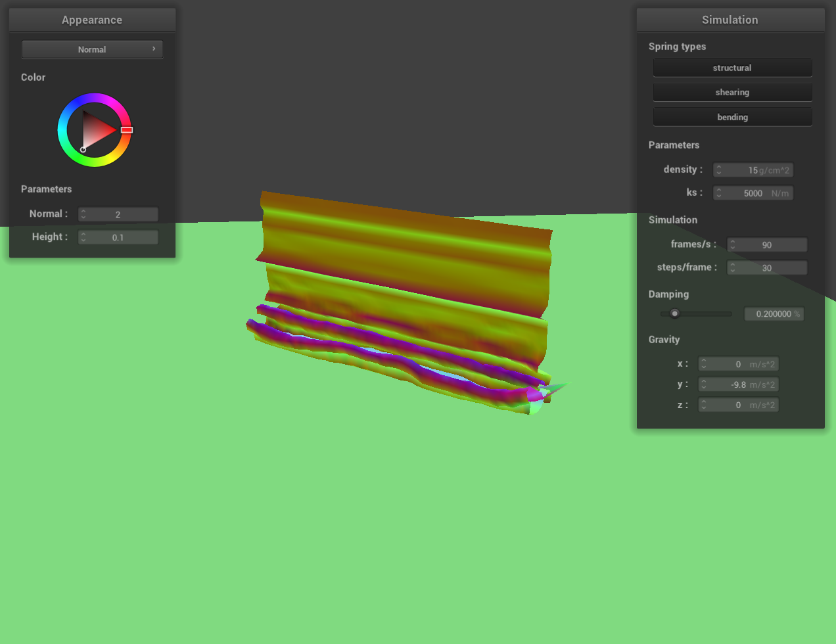The width and height of the screenshot is (836, 644).
Task: Click the gravity y stepper arrows
Action: pos(704,384)
